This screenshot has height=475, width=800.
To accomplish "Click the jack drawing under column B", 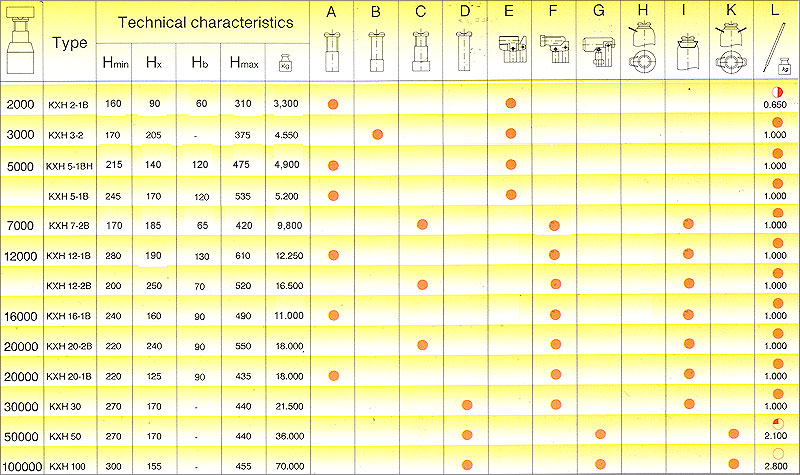I will tap(376, 51).
